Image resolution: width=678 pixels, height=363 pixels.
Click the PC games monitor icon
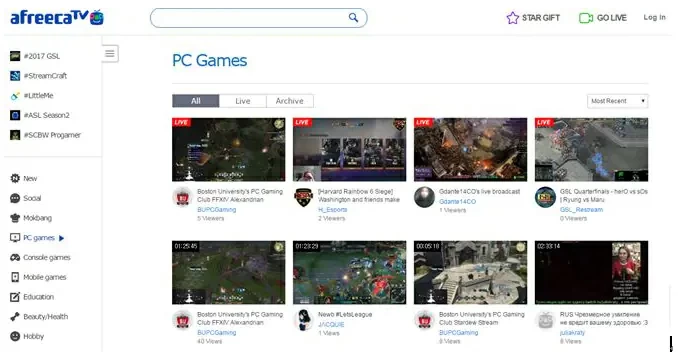[15, 238]
